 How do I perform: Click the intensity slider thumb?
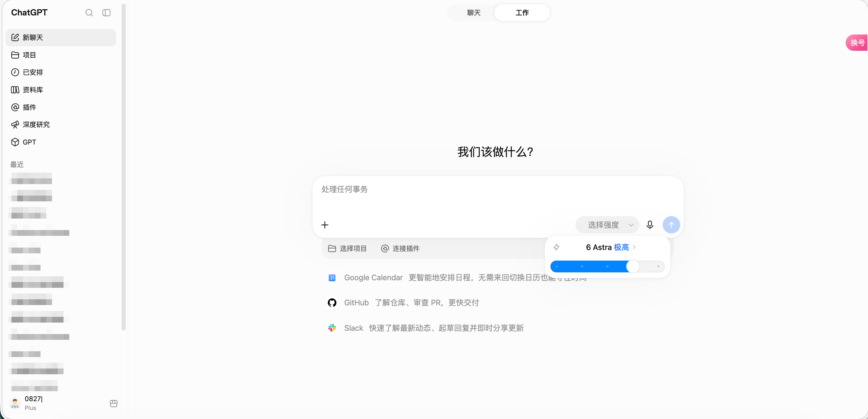click(x=633, y=266)
